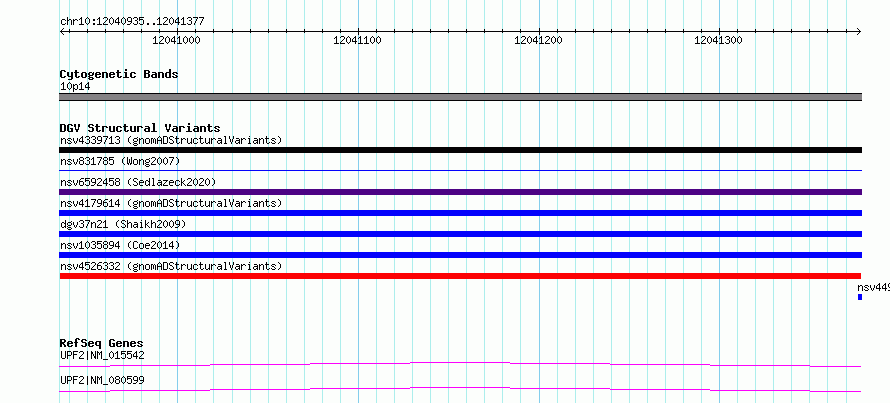Select the magenta UPF2|NM_080599 transcript line
Screen dimensions: 890x403
[461, 389]
